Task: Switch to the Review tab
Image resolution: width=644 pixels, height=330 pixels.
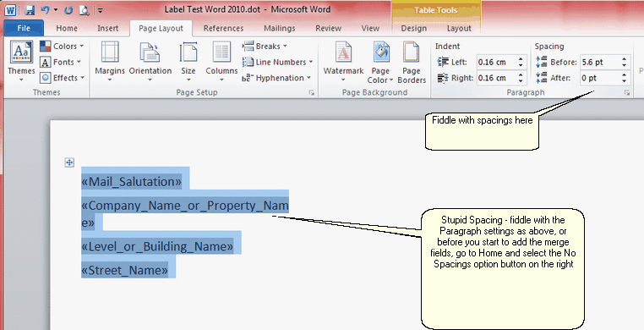Action: [x=328, y=29]
